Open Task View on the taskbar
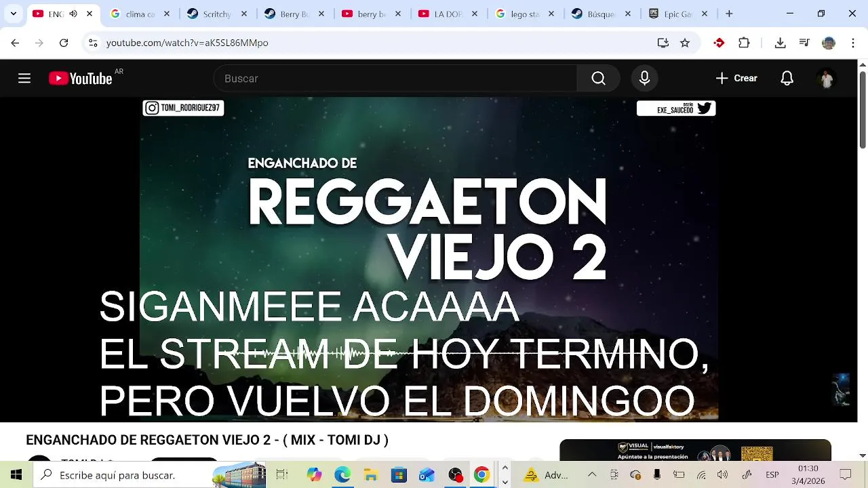The height and width of the screenshot is (488, 868). (x=282, y=475)
